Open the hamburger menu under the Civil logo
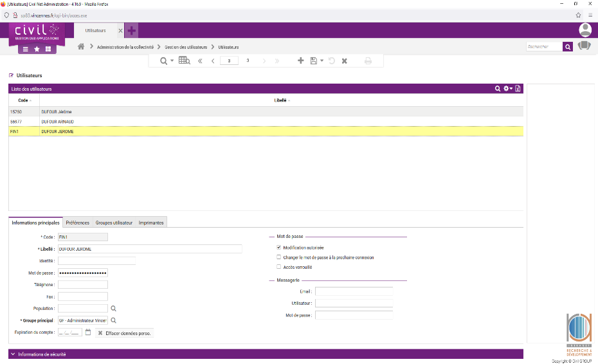This screenshot has width=598, height=364. click(x=26, y=50)
